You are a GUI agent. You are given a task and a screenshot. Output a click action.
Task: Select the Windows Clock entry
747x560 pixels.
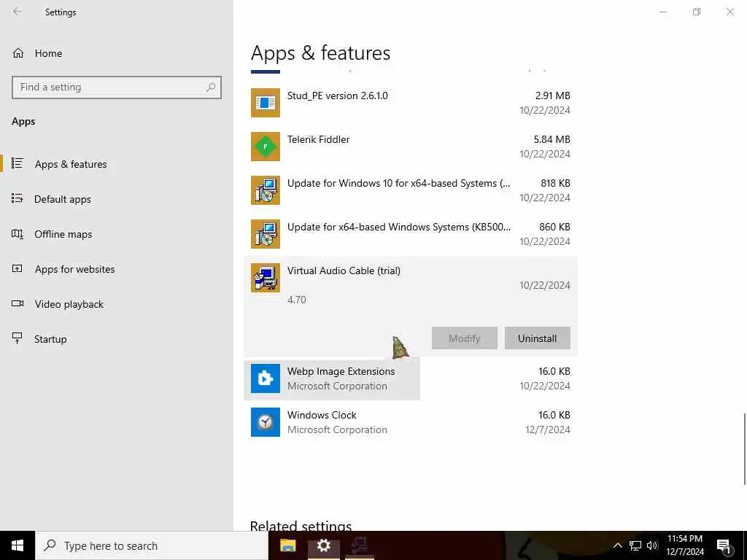pos(411,422)
